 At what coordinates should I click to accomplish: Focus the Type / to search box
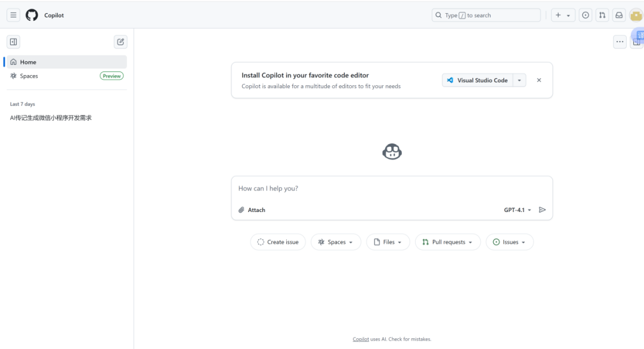(x=486, y=15)
